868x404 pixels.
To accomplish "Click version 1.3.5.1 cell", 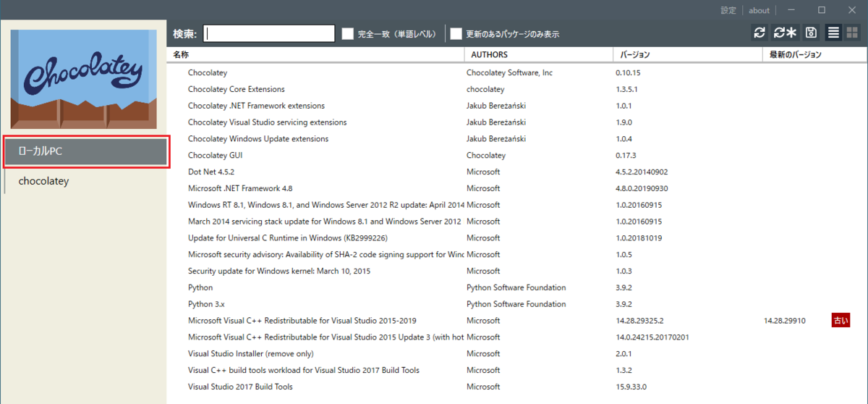I will pyautogui.click(x=626, y=89).
